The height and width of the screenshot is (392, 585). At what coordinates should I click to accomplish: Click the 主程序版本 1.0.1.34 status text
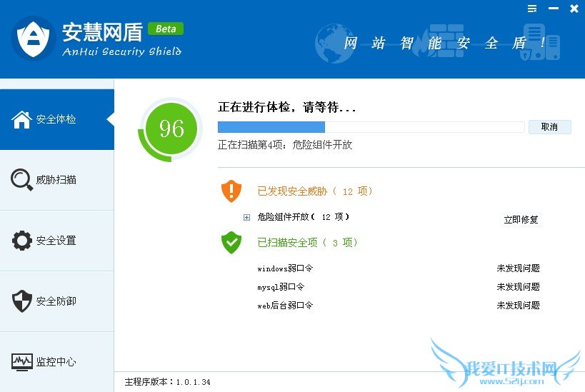pos(168,382)
